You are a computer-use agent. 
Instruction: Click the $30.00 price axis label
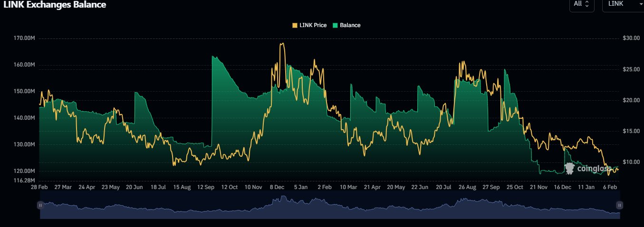coord(631,38)
